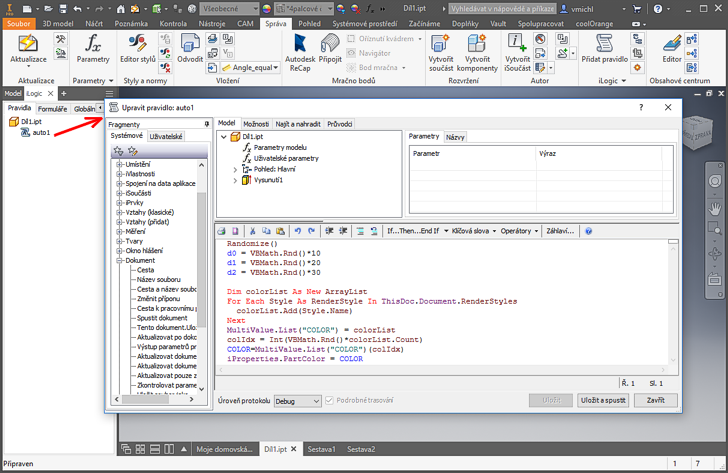Toggle the Podrobné trasování checkbox
Screen dimensions: 728x473
point(331,400)
